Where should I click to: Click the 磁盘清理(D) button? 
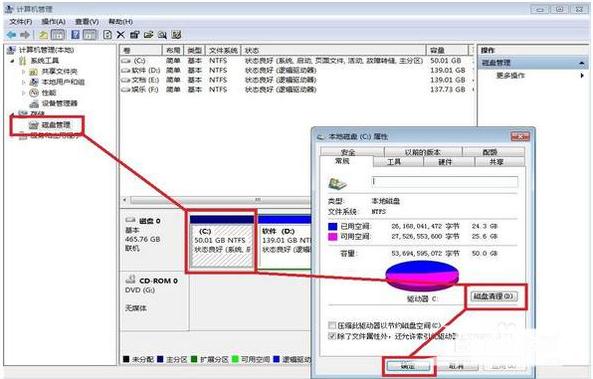pyautogui.click(x=494, y=296)
